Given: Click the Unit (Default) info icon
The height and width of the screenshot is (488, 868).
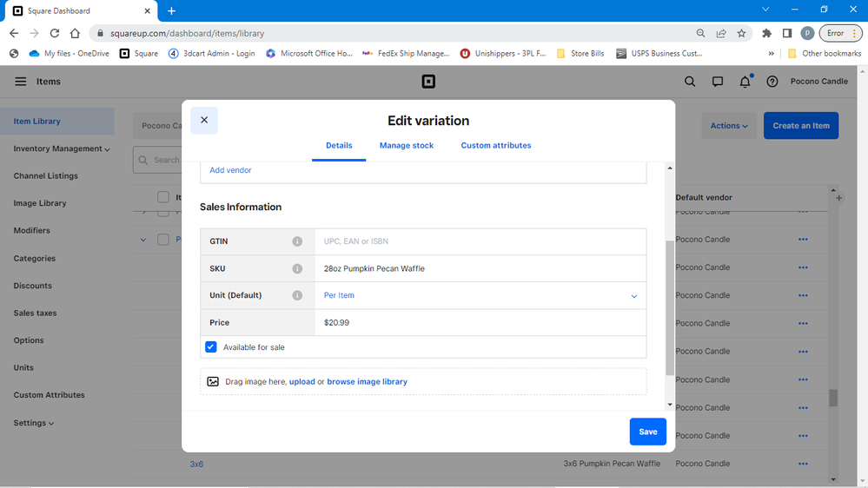Looking at the screenshot, I should (x=297, y=295).
